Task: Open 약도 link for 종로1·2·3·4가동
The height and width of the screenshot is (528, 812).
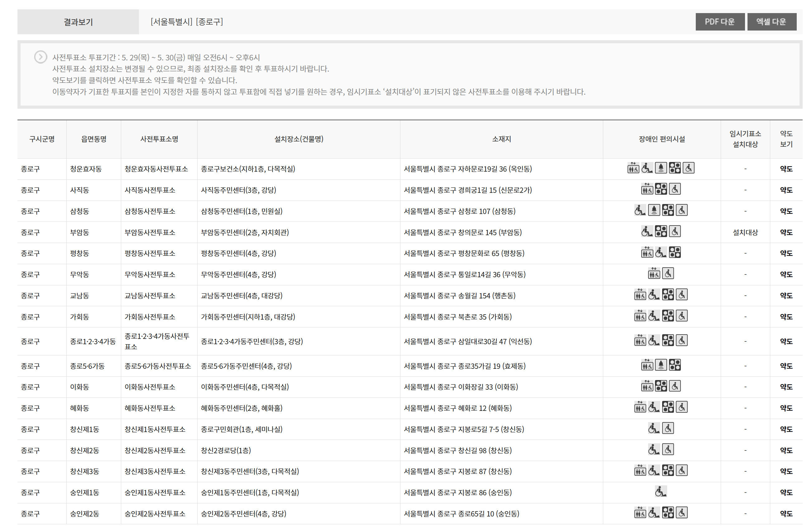Action: click(x=786, y=341)
